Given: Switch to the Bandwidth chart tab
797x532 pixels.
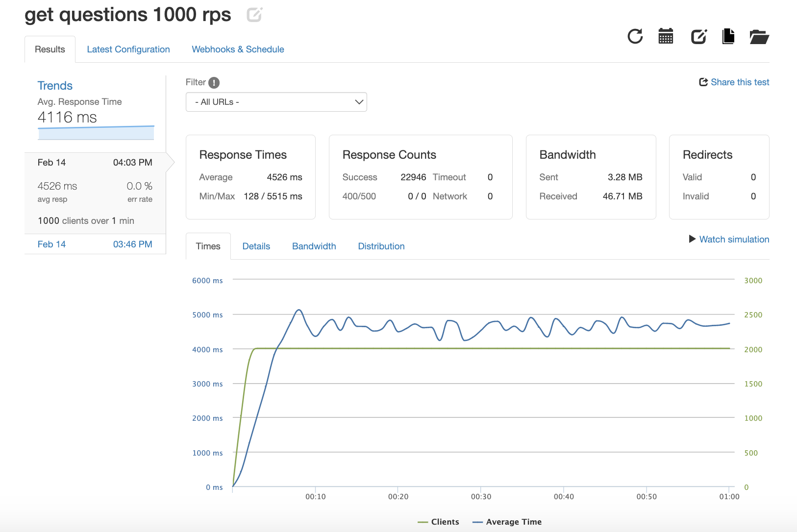Looking at the screenshot, I should tap(314, 246).
